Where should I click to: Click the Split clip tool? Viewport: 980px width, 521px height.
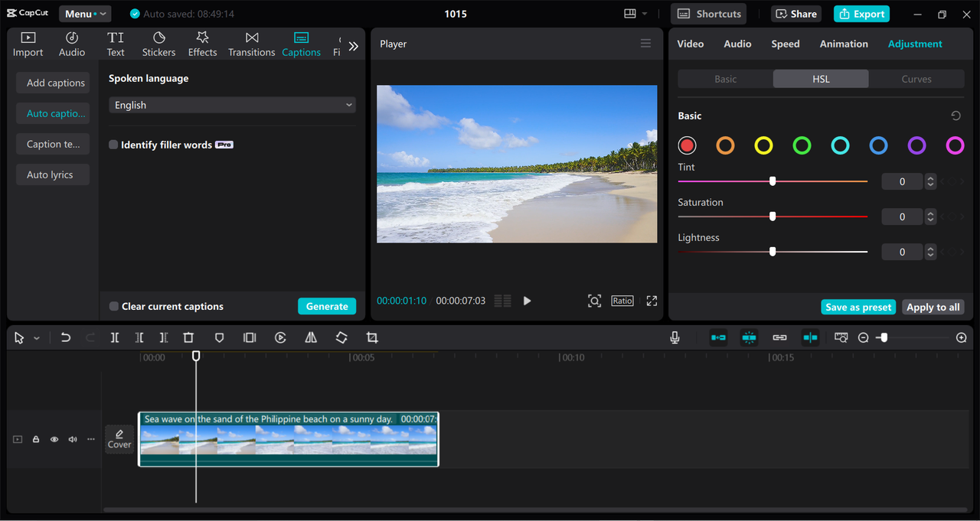click(x=115, y=337)
